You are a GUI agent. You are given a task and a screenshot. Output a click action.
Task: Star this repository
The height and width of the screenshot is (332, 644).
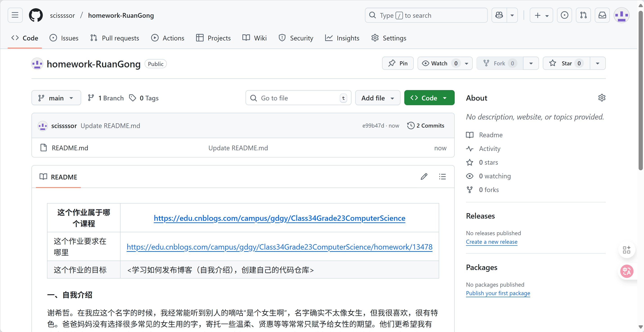pyautogui.click(x=566, y=63)
